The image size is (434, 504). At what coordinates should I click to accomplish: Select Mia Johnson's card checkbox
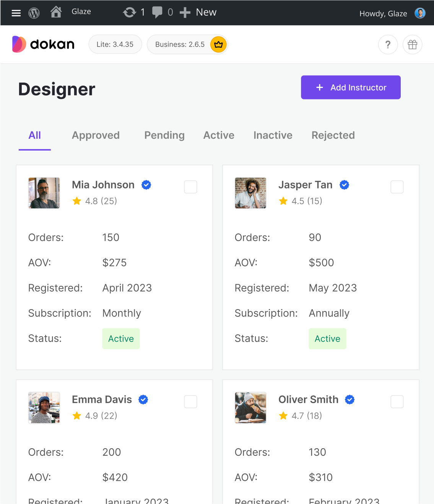(190, 187)
